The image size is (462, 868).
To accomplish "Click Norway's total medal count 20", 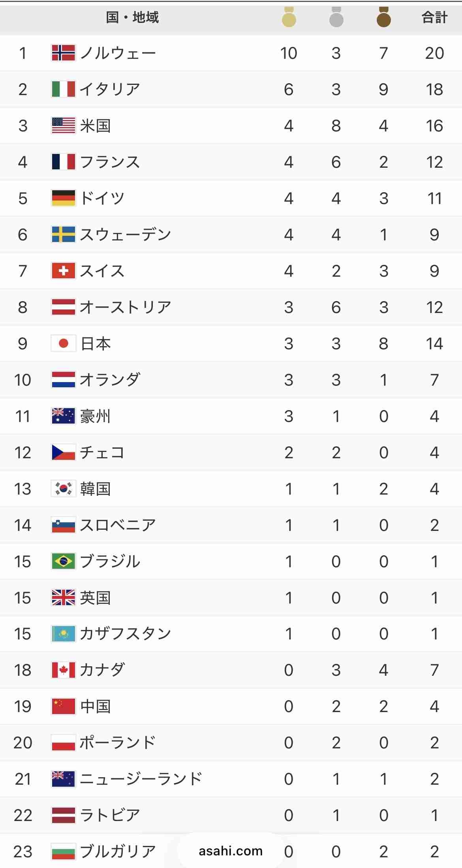I will tap(434, 53).
